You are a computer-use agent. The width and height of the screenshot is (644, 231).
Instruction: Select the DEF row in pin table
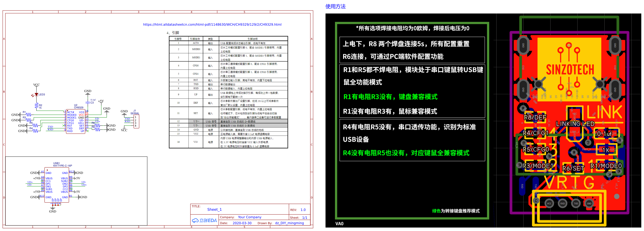pyautogui.click(x=228, y=103)
